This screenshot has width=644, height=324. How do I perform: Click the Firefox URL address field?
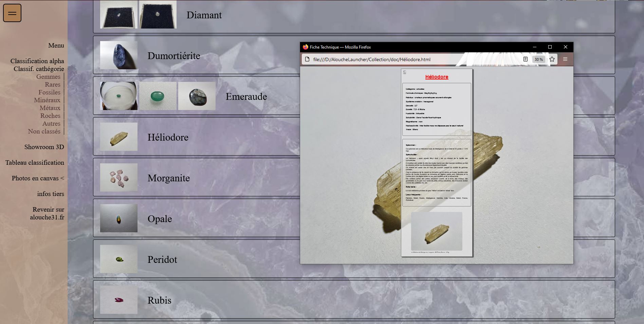coord(407,59)
